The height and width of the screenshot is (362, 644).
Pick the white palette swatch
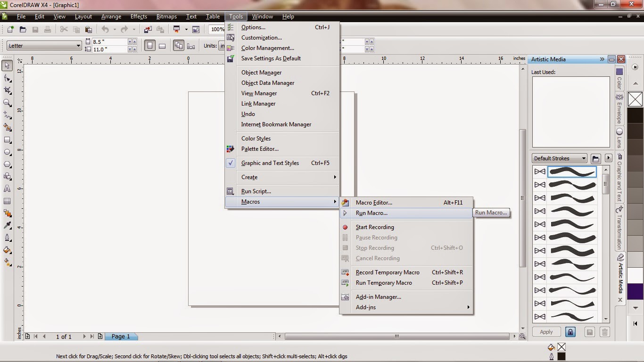(x=636, y=275)
